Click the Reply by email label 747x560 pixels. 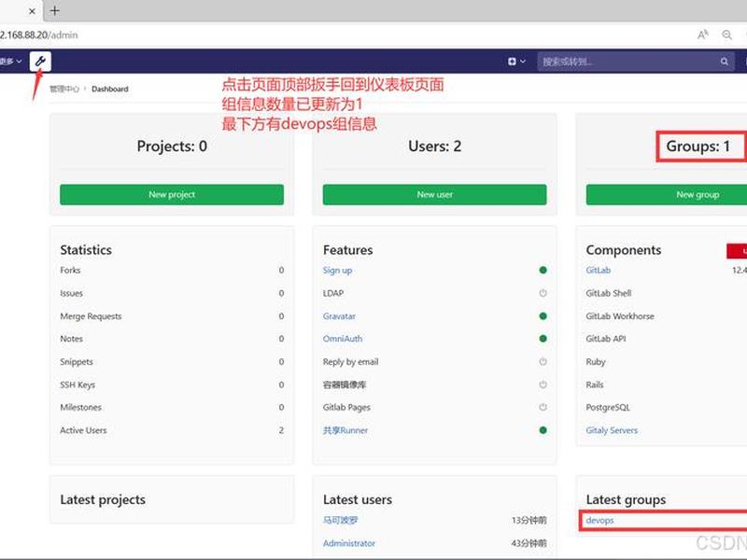point(351,361)
